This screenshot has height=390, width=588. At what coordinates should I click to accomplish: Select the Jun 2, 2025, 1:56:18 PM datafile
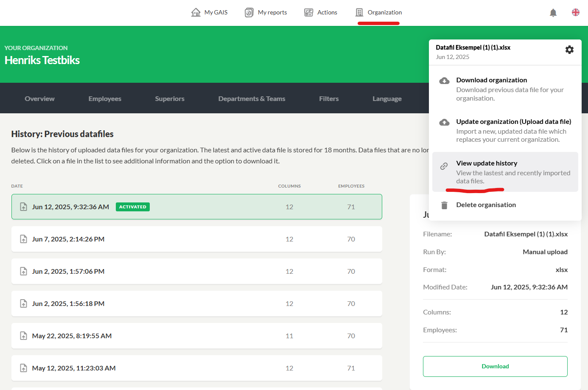tap(197, 303)
